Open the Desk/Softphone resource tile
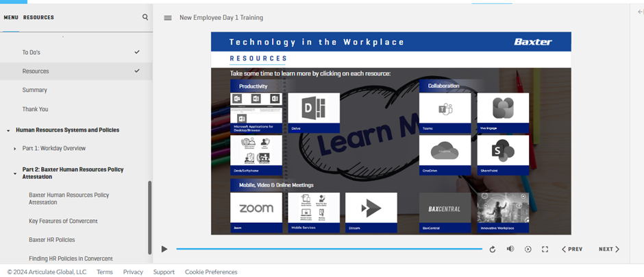 [x=256, y=156]
